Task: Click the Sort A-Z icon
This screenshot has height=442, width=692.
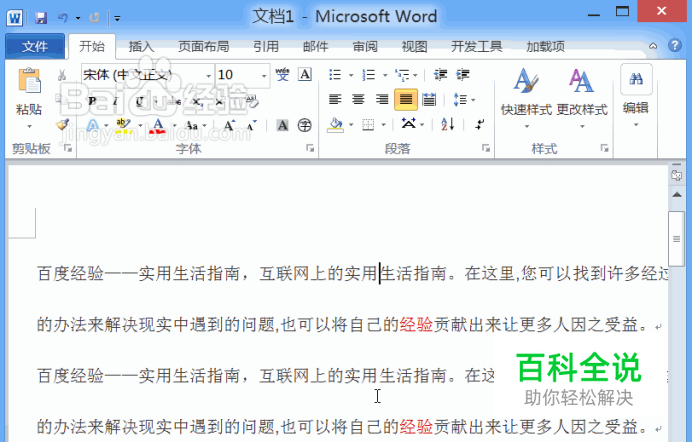Action: pyautogui.click(x=448, y=125)
